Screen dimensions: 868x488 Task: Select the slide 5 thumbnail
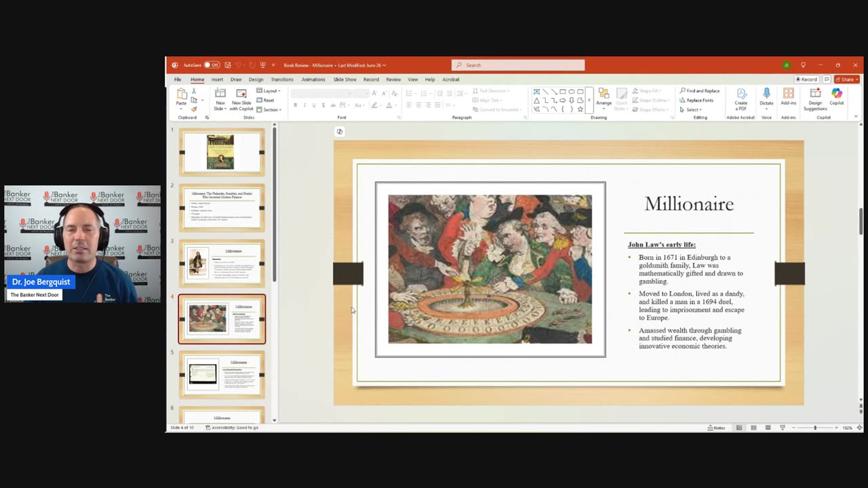click(222, 374)
